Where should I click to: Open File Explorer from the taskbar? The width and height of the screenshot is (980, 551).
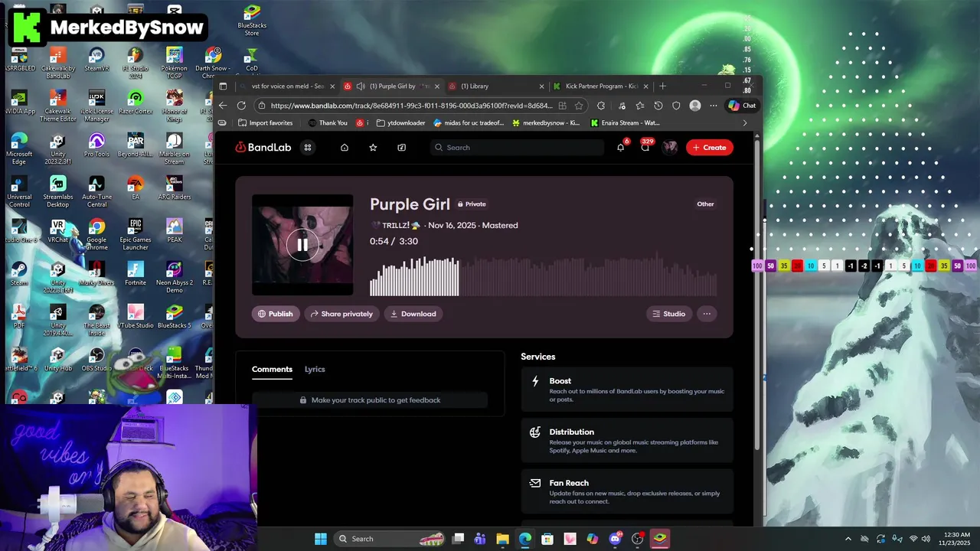(502, 539)
